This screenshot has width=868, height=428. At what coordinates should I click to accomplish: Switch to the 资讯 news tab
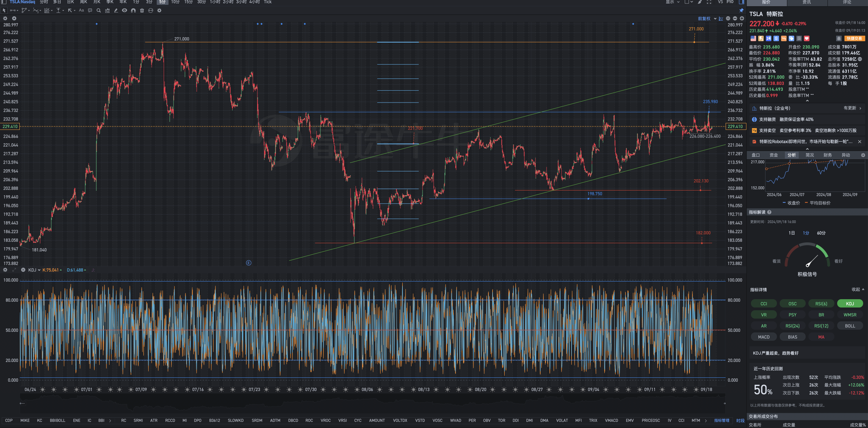807,2
